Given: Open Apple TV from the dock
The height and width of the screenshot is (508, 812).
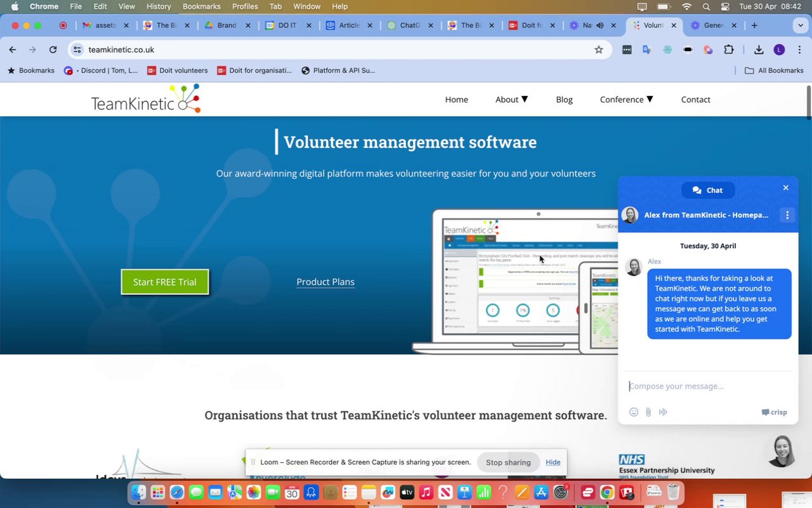Looking at the screenshot, I should point(407,492).
